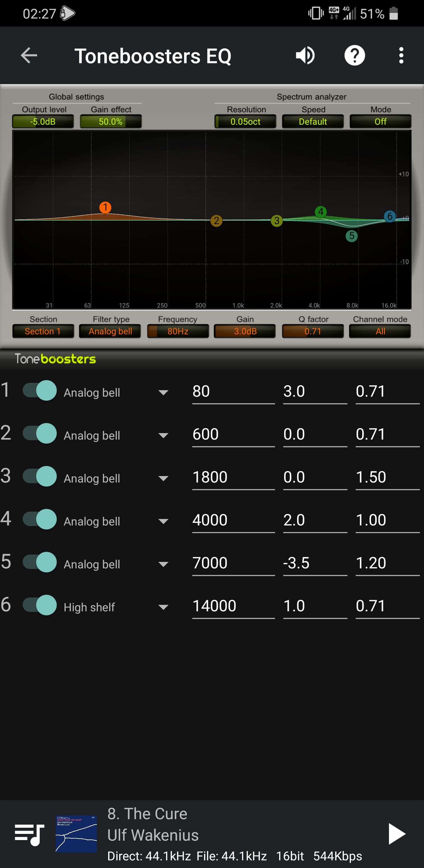Image resolution: width=424 pixels, height=868 pixels.
Task: Open the three-dot overflow menu
Action: (401, 56)
